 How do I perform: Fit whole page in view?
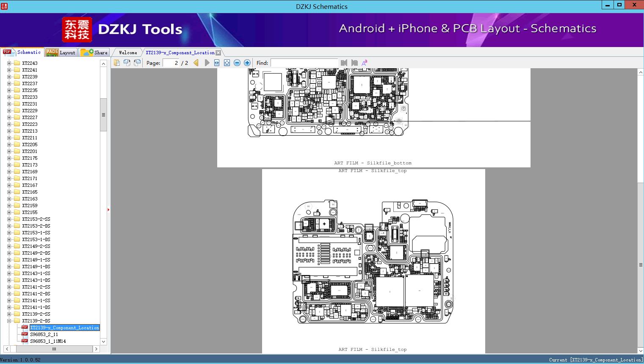(x=227, y=63)
